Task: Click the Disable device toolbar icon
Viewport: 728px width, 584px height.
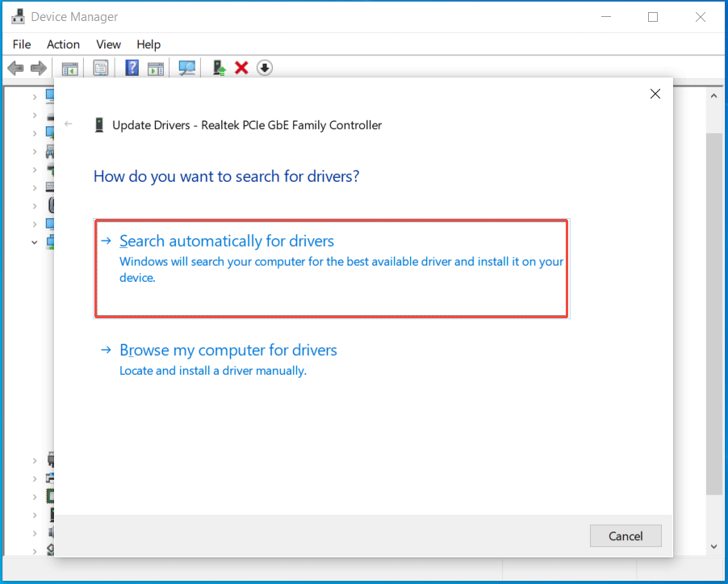Action: tap(264, 68)
